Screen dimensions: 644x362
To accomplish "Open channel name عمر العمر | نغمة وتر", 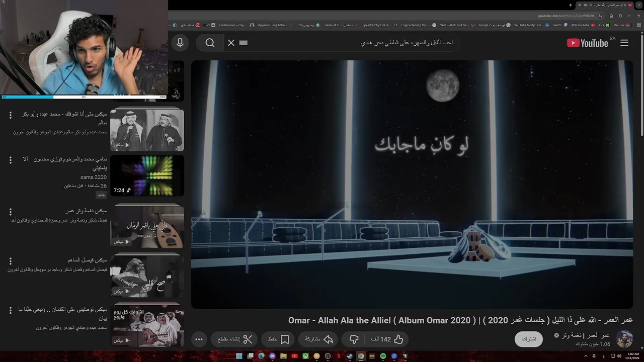I will [586, 335].
